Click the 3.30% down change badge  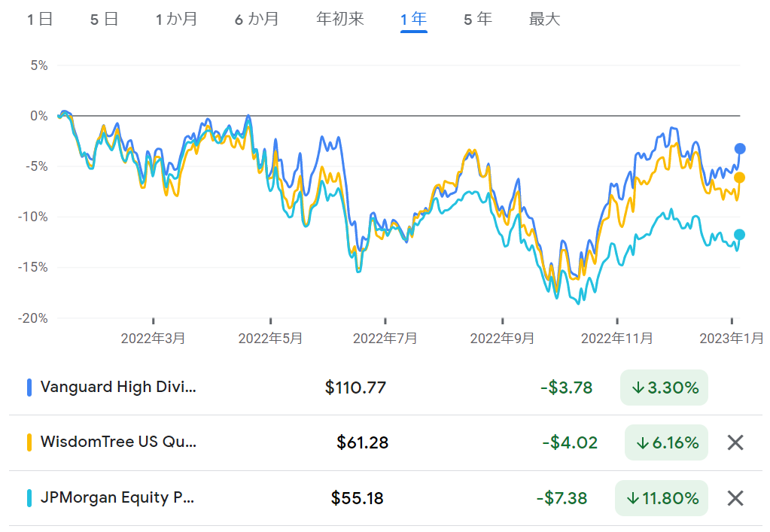click(664, 388)
